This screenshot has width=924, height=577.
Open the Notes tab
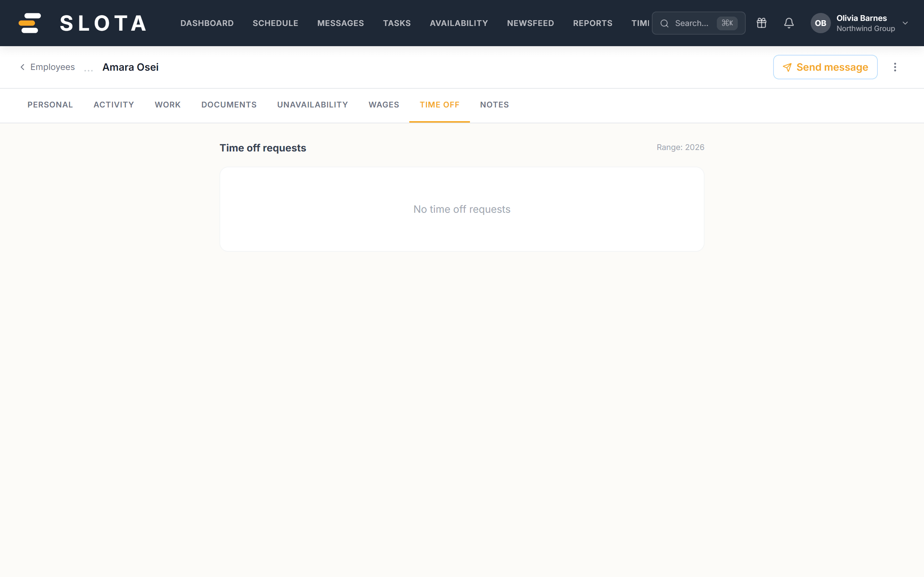tap(494, 105)
